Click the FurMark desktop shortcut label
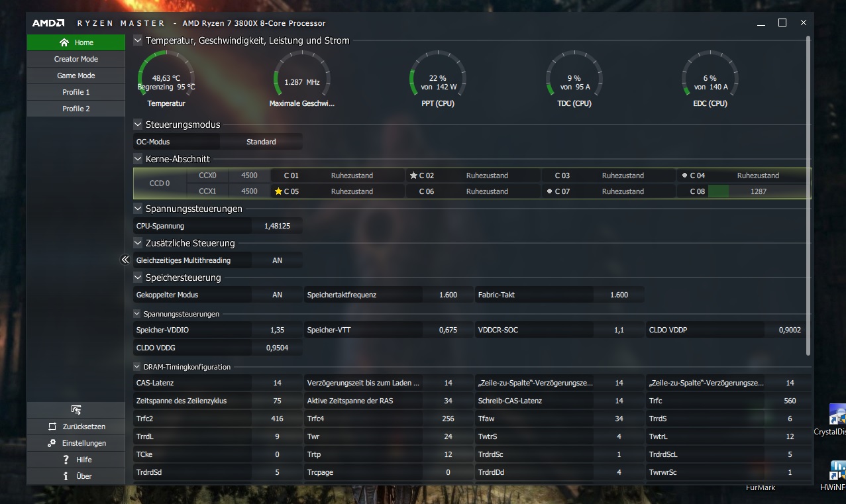The height and width of the screenshot is (504, 846). pos(760,487)
